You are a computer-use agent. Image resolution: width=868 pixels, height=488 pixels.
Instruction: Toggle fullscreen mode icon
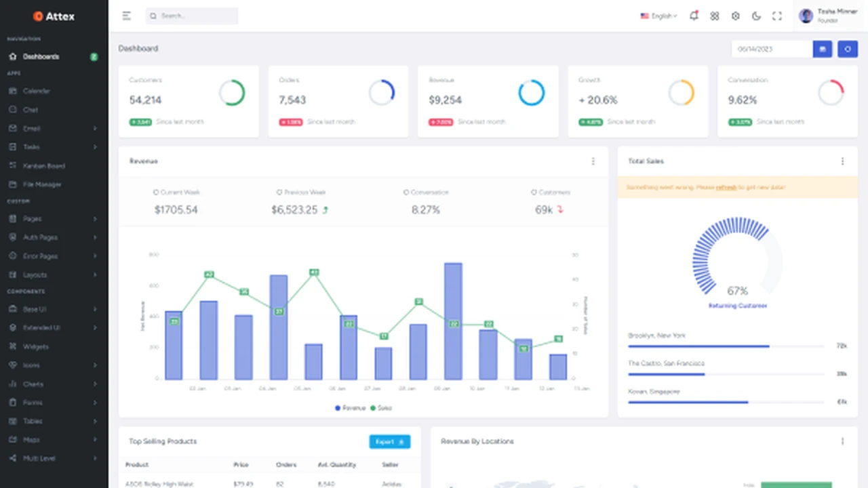(777, 16)
